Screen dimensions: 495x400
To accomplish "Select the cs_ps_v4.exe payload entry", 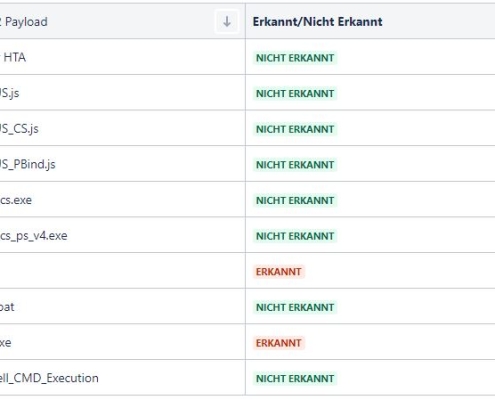I will (34, 236).
